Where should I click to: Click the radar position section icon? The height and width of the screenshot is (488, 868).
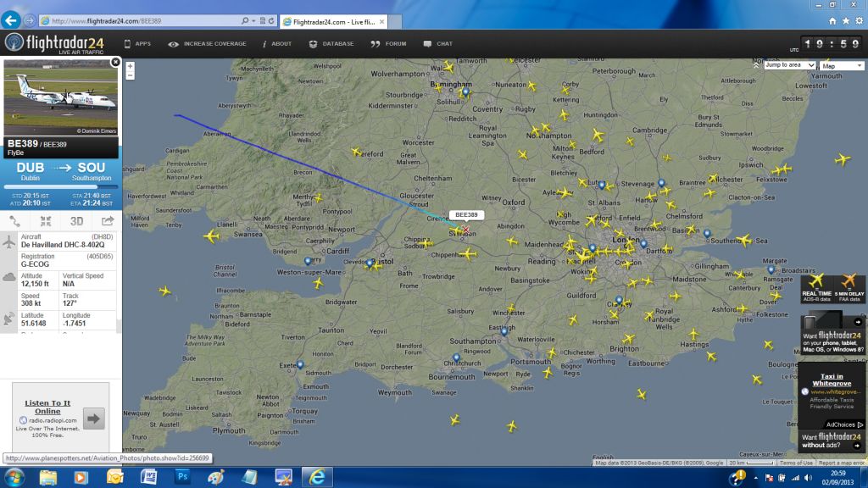(x=8, y=319)
